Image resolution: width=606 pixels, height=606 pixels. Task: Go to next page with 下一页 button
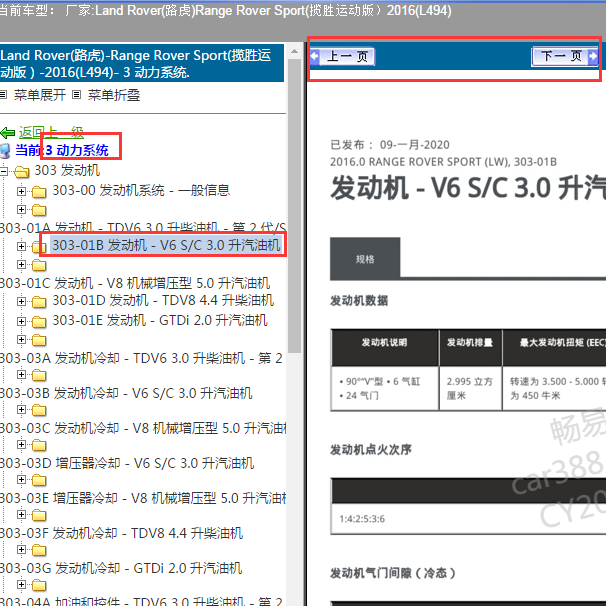[565, 56]
